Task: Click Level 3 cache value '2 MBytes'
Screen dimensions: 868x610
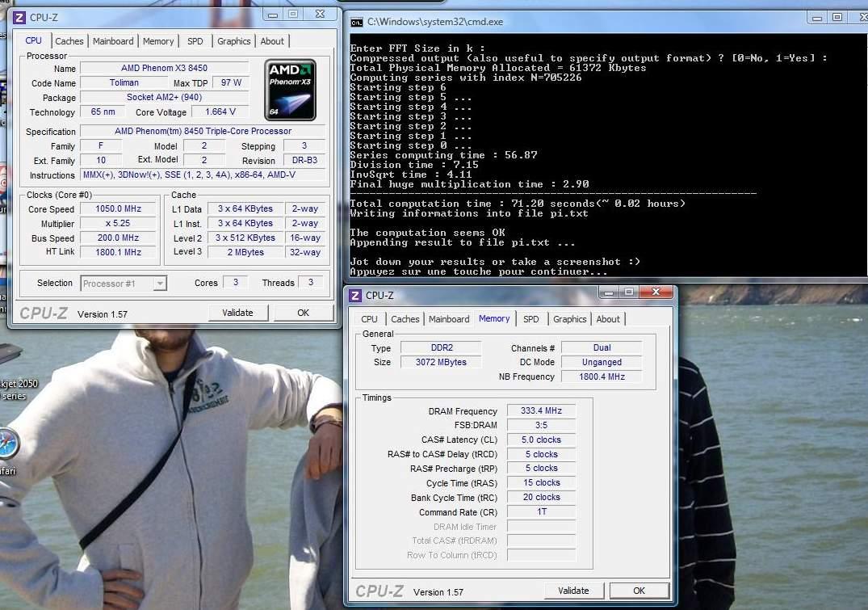Action: pos(245,252)
